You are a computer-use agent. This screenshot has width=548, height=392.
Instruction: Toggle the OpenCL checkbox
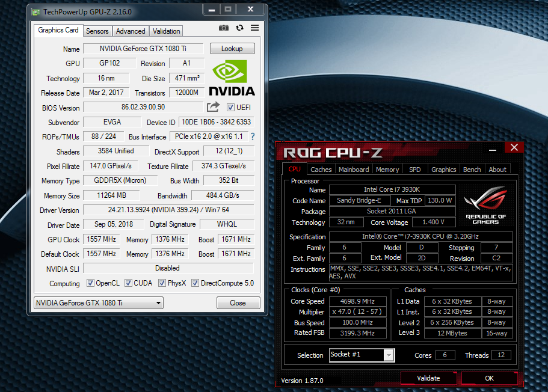point(90,283)
